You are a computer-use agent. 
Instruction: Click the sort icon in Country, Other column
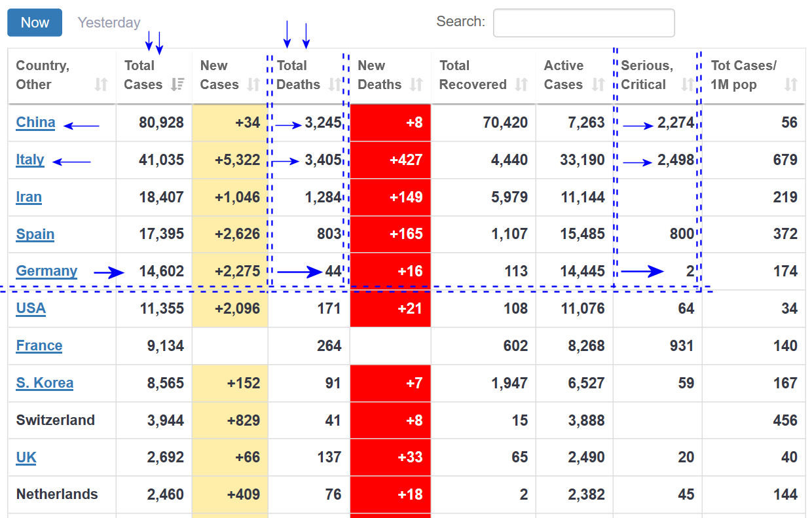tap(101, 84)
